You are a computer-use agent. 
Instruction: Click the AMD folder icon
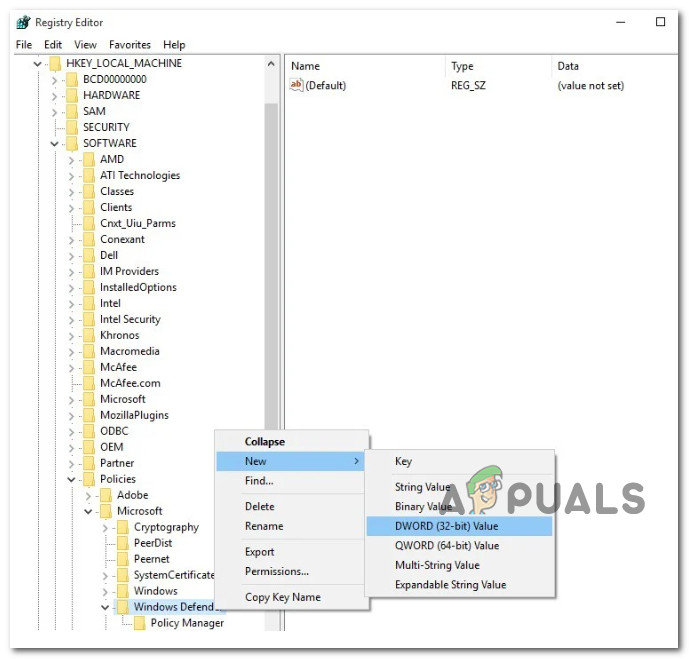(x=89, y=159)
